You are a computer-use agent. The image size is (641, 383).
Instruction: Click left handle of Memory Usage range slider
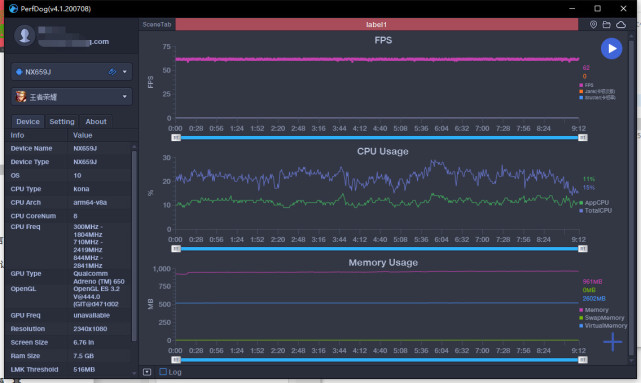tap(176, 360)
